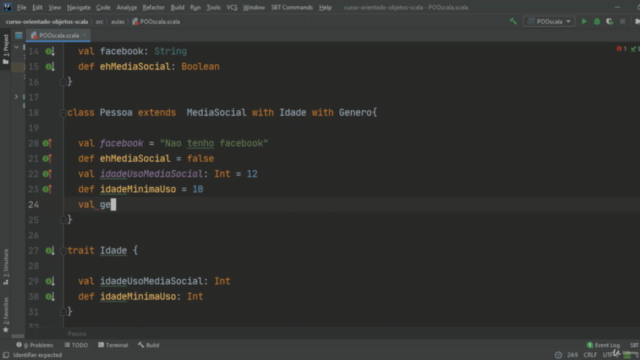Collapse fold end marker on line 25

tap(63, 220)
